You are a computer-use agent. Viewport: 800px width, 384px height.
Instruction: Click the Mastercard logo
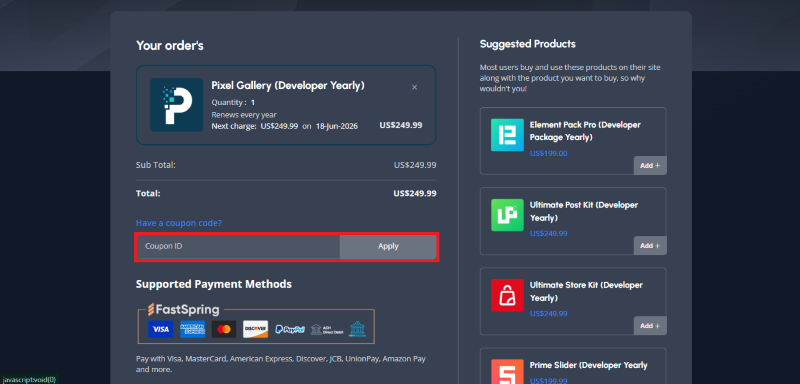coord(223,329)
